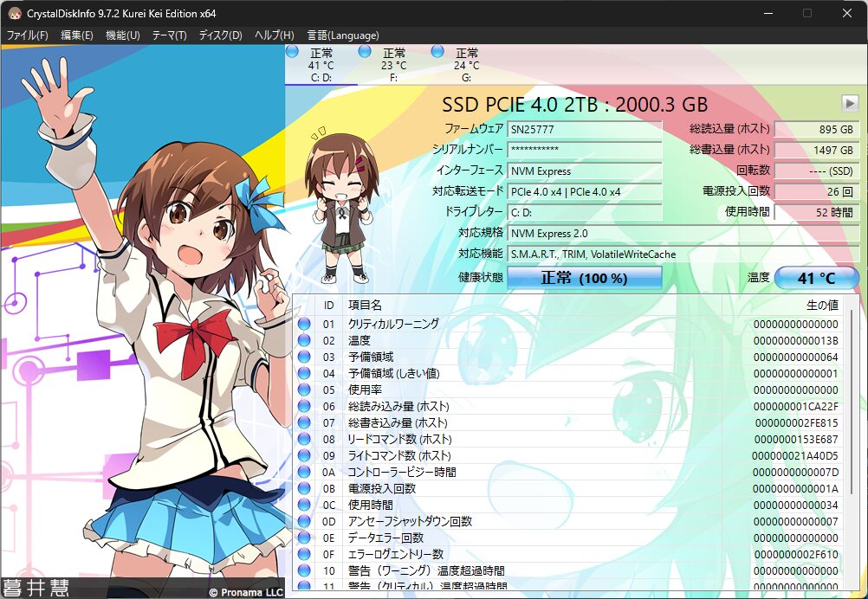The height and width of the screenshot is (599, 868).
Task: Click the next disk arrow button
Action: point(849,103)
